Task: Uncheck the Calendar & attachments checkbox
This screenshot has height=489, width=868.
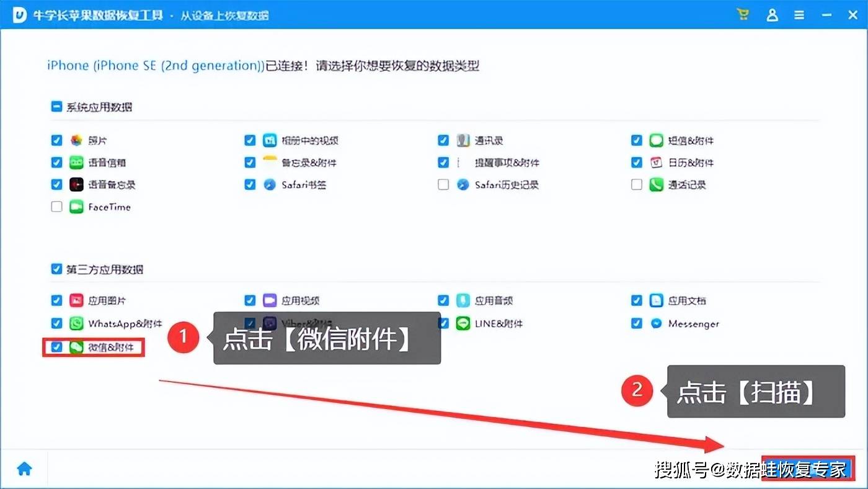Action: [x=637, y=163]
